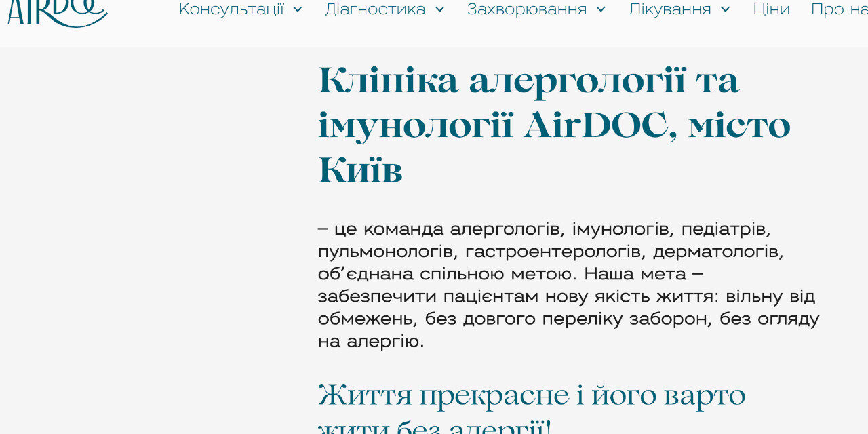Screen dimensions: 868x434
Task: Click the Життя прекрасне і його варто subheading
Action: [x=532, y=409]
